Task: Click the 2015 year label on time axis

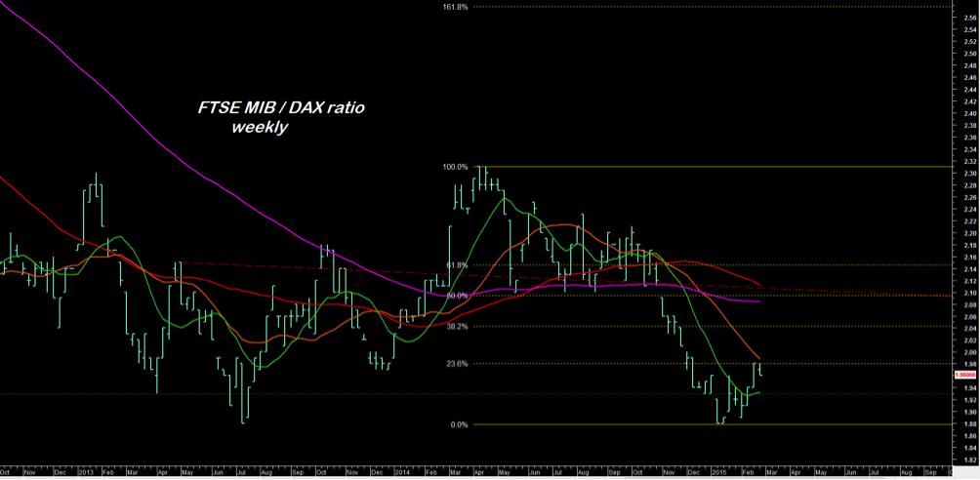Action: 720,472
